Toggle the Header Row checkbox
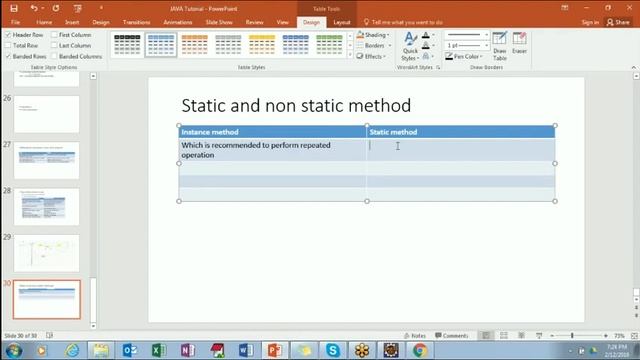 [8, 35]
